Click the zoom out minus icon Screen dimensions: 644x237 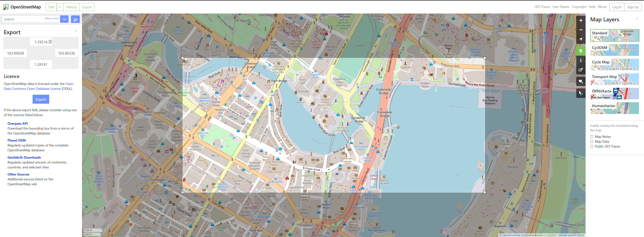click(x=581, y=30)
